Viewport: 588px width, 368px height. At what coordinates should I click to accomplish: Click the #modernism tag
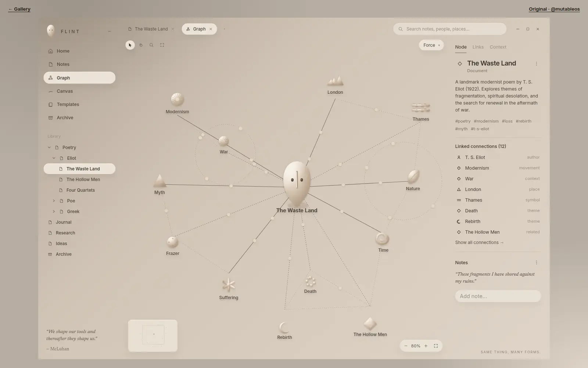tap(486, 121)
